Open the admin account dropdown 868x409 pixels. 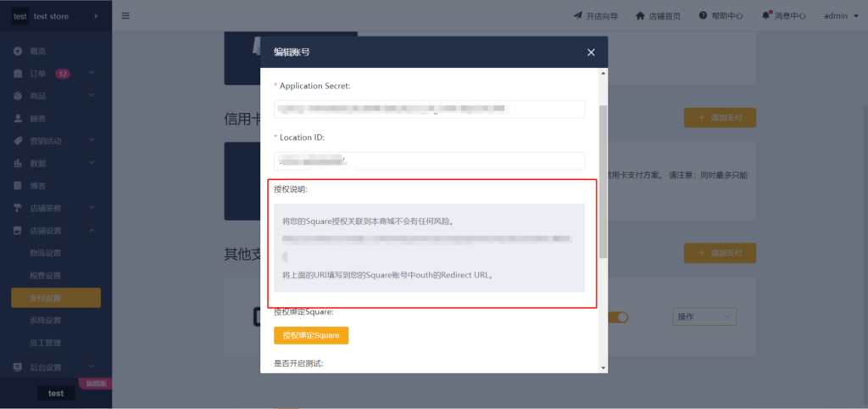coord(840,16)
